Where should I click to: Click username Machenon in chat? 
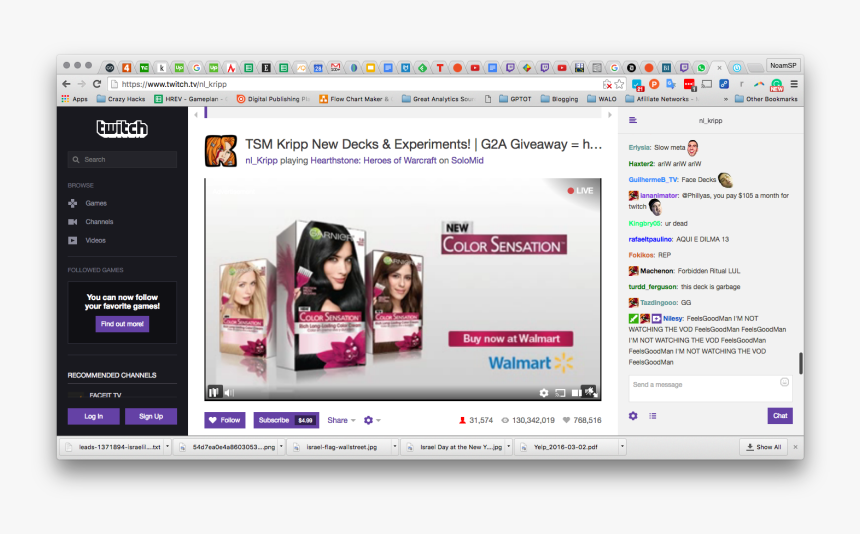click(657, 271)
